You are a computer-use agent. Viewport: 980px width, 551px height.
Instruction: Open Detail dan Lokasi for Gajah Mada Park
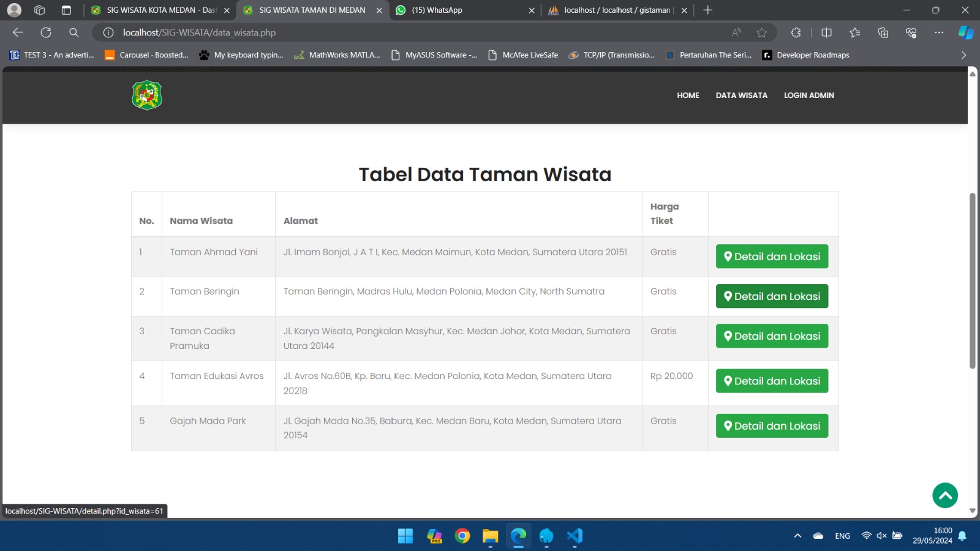point(772,426)
